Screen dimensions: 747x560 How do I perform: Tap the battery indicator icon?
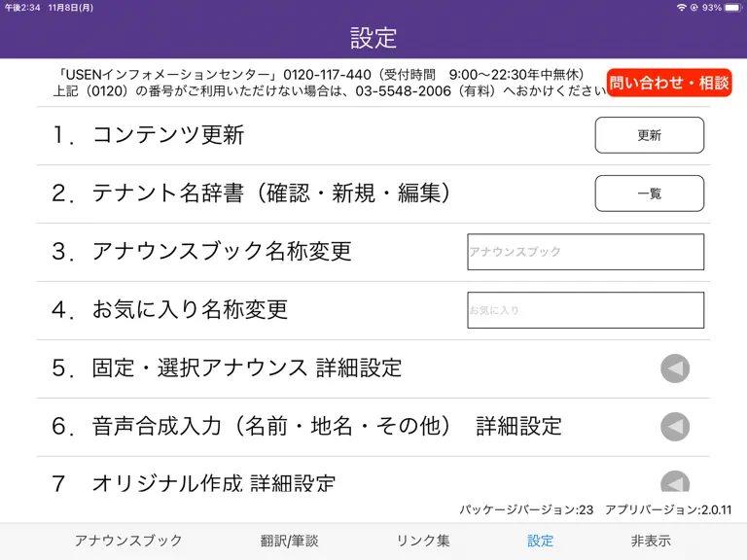733,8
